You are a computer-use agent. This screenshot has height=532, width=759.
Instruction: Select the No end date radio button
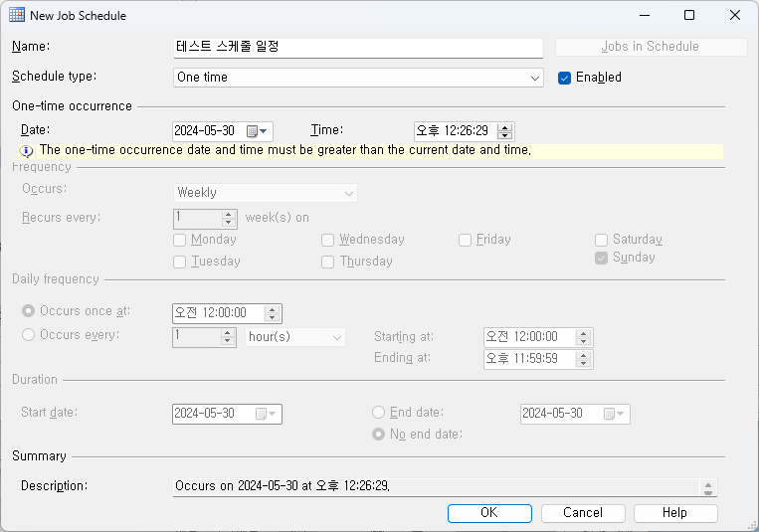378,435
